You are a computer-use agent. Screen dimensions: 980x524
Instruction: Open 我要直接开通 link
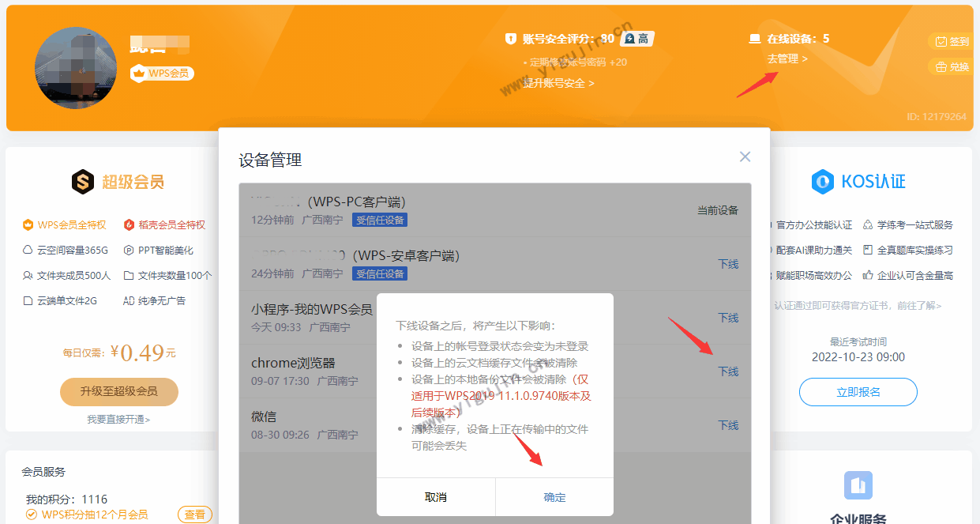[118, 420]
